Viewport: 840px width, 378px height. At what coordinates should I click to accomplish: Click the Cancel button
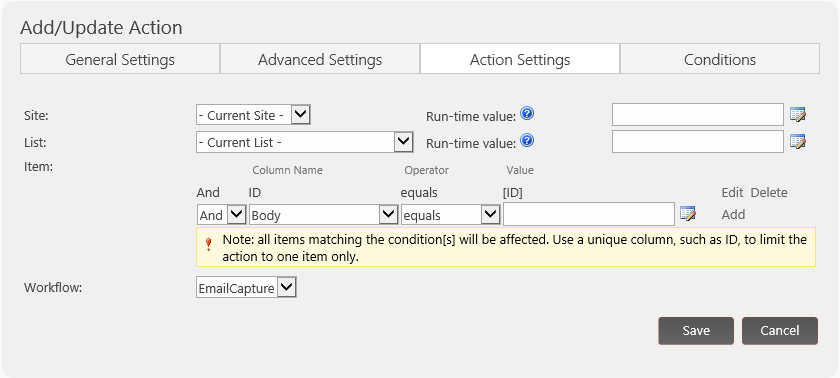[x=779, y=331]
